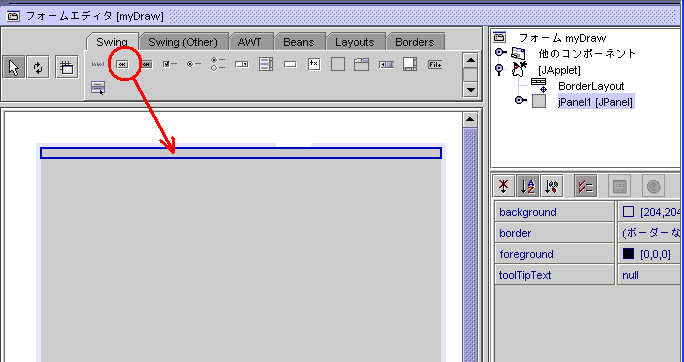The width and height of the screenshot is (684, 362).
Task: Click the background color swatch
Action: pyautogui.click(x=628, y=212)
